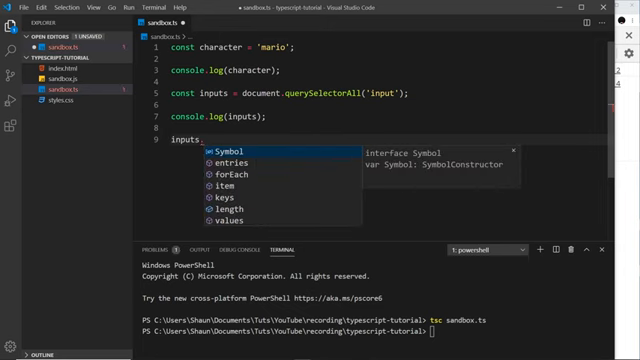The width and height of the screenshot is (640, 360).
Task: Switch to the Problems tab
Action: pos(155,250)
